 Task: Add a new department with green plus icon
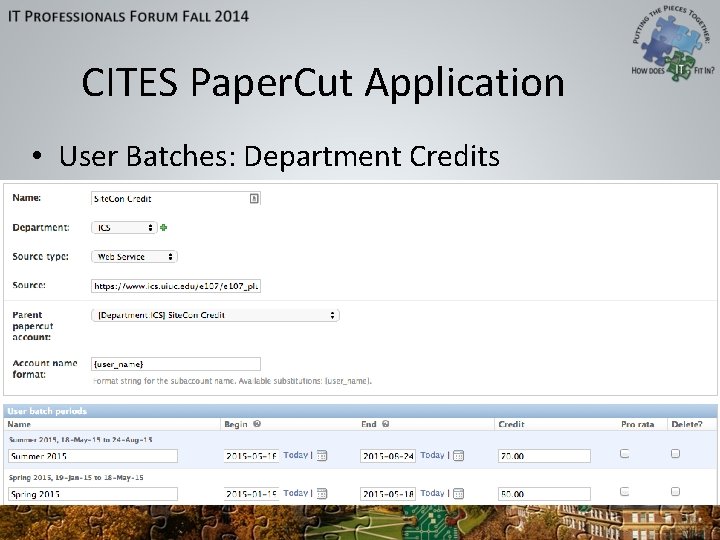163,227
